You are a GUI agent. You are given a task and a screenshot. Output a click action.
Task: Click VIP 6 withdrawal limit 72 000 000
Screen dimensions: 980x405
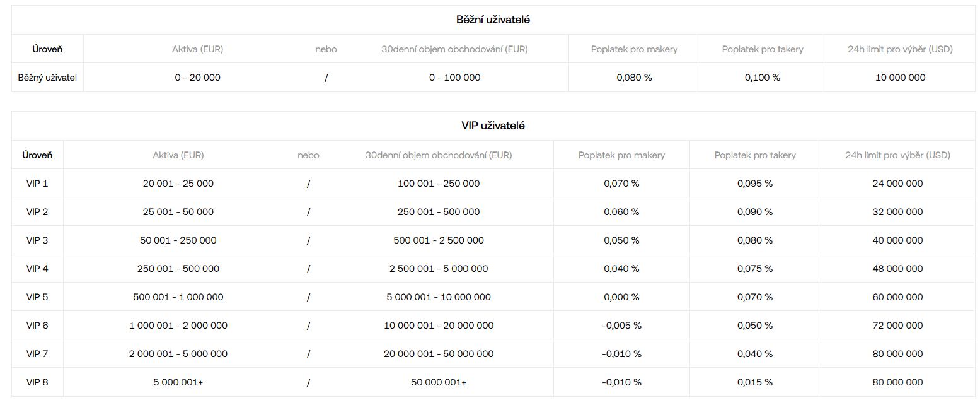pos(897,326)
